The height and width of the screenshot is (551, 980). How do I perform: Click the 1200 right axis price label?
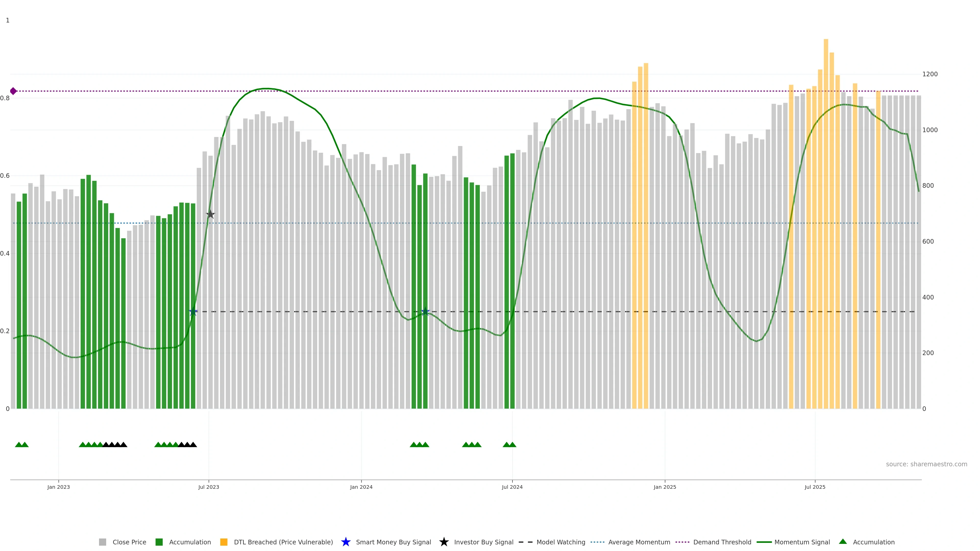(x=930, y=74)
